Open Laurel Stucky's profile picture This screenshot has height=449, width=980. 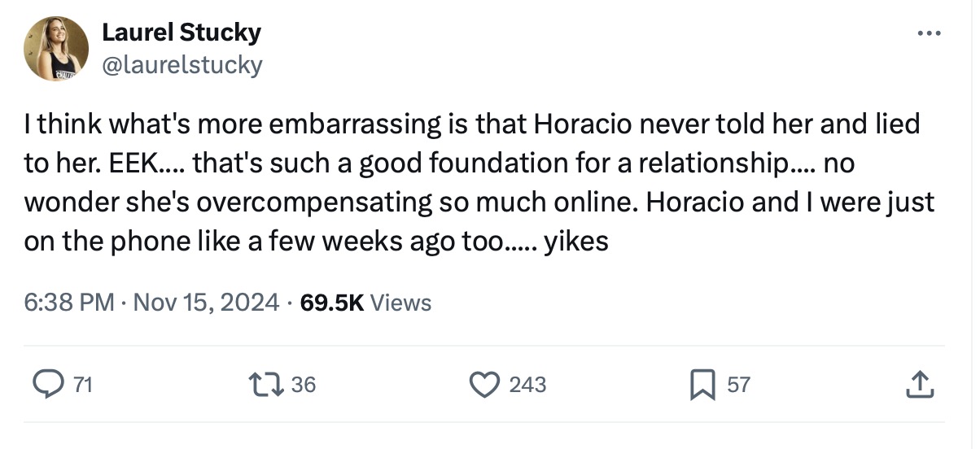tap(56, 49)
